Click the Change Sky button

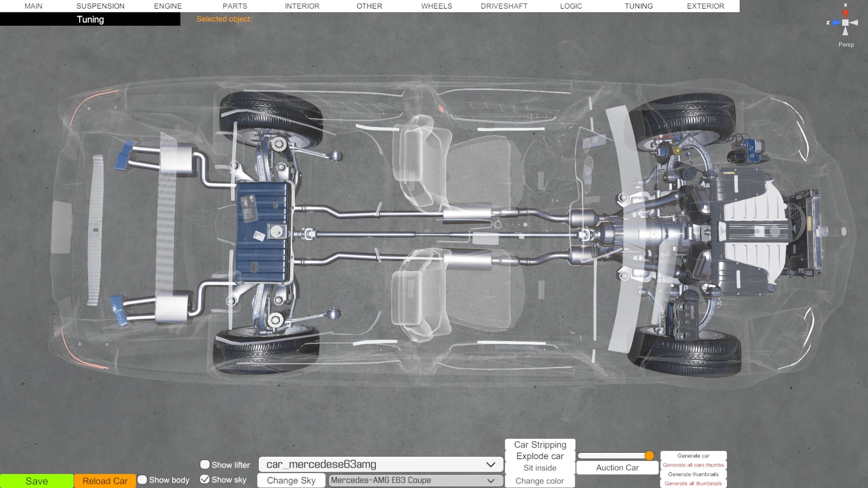[x=291, y=480]
